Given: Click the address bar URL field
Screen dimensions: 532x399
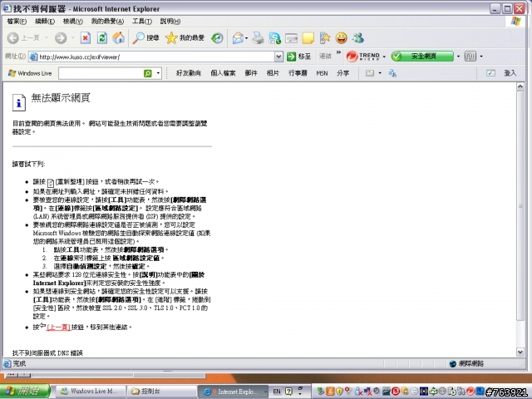Looking at the screenshot, I should (151, 57).
